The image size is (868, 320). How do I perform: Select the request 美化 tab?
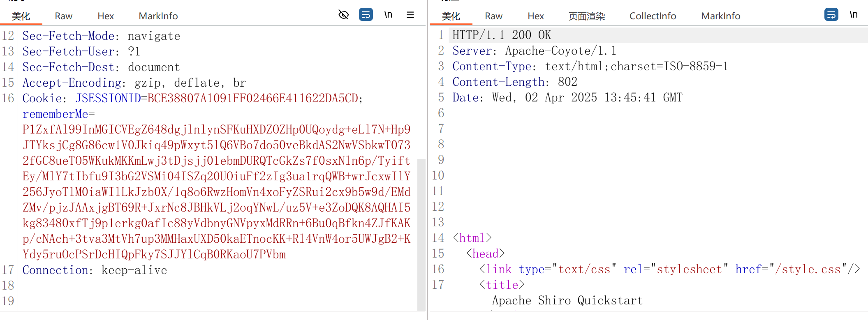(x=21, y=16)
